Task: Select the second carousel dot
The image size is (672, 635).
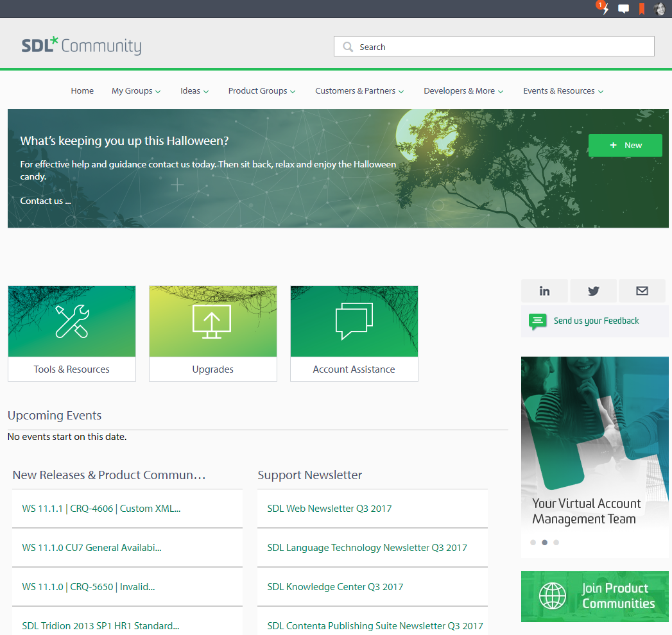Action: click(545, 543)
